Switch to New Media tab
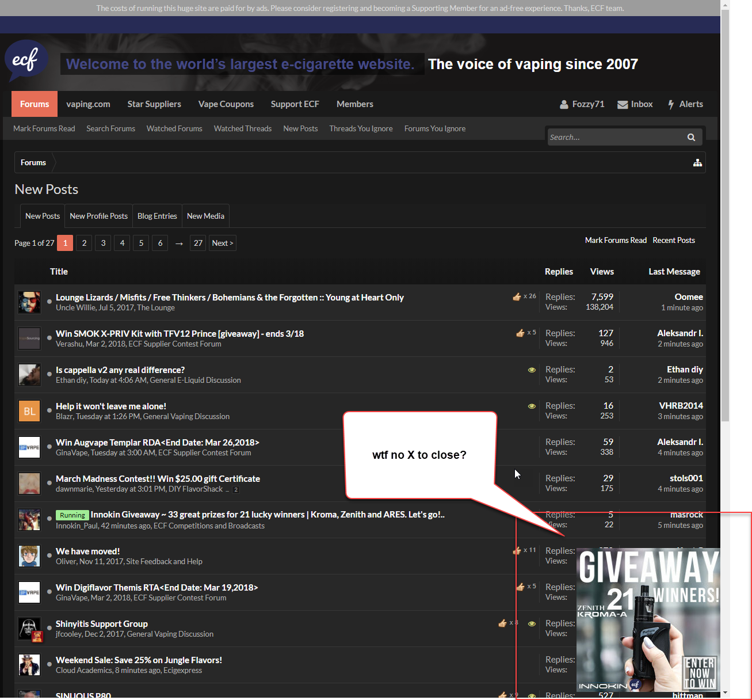 205,216
